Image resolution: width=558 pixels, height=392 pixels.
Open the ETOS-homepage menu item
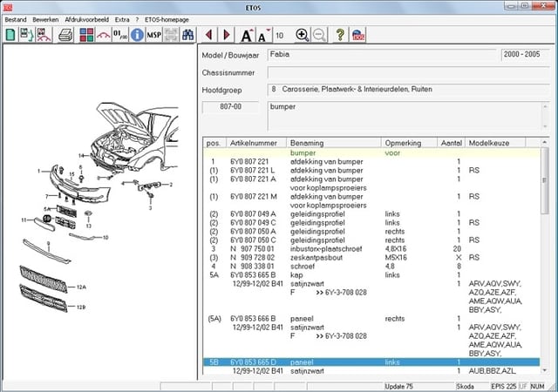[167, 19]
